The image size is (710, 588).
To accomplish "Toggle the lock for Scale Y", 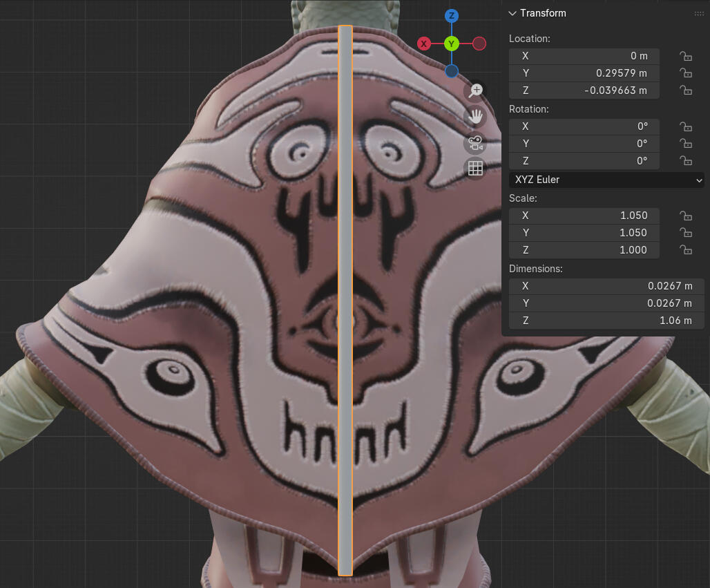I will (686, 233).
